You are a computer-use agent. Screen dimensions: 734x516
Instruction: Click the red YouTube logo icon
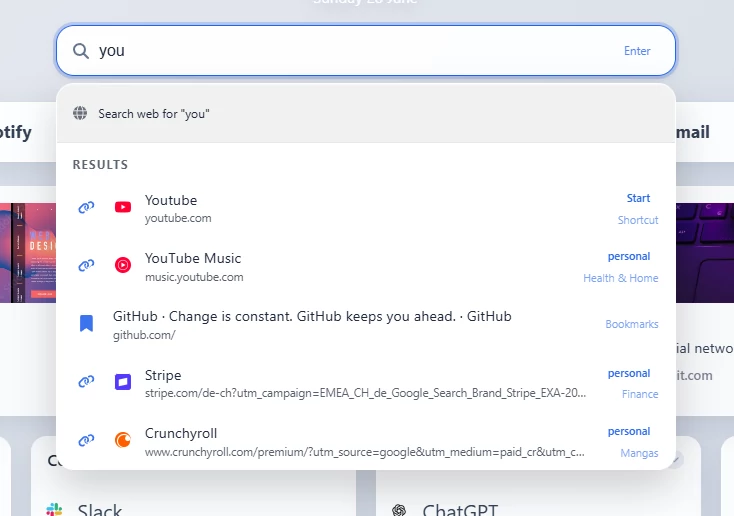pyautogui.click(x=123, y=207)
